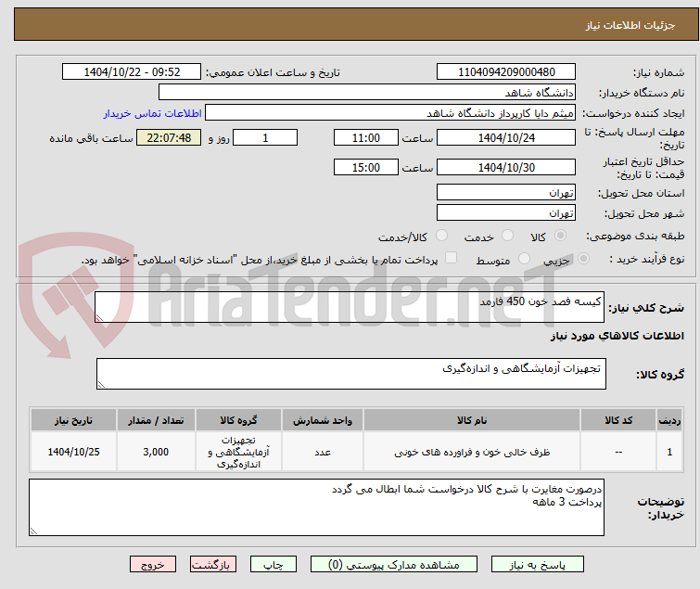Select the متوسط purchase type radio
700x589 pixels.
(524, 259)
